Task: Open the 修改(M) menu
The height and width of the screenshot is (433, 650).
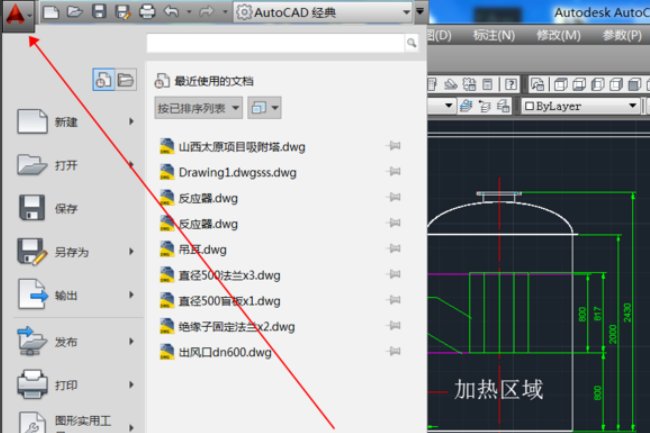Action: pos(558,36)
